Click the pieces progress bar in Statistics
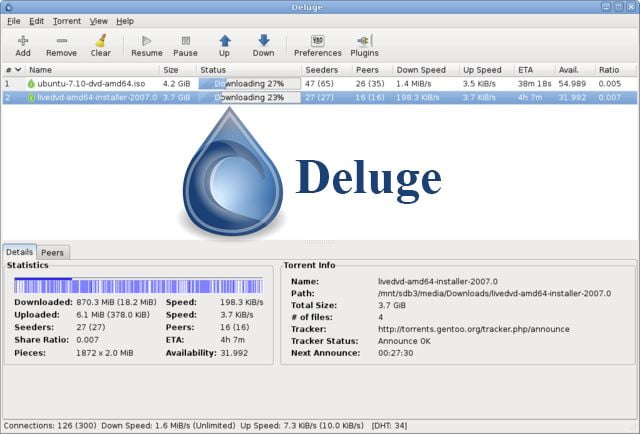This screenshot has height=434, width=640. point(138,285)
